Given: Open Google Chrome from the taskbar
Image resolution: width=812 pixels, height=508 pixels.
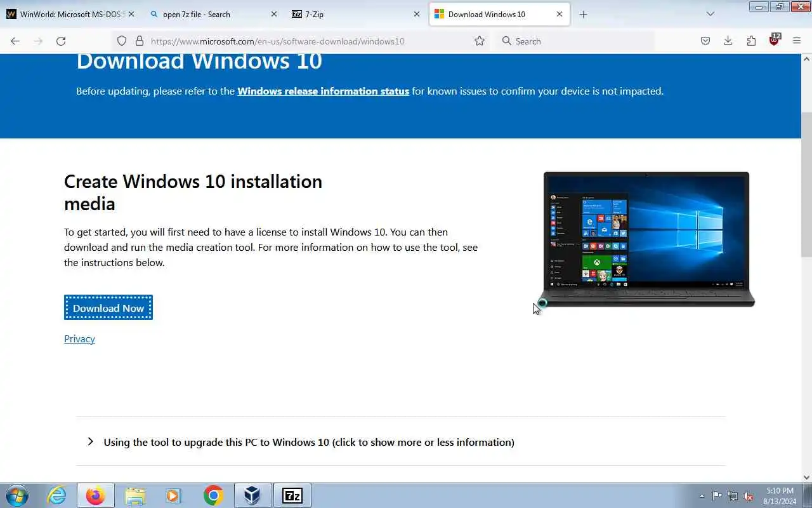Looking at the screenshot, I should [213, 495].
